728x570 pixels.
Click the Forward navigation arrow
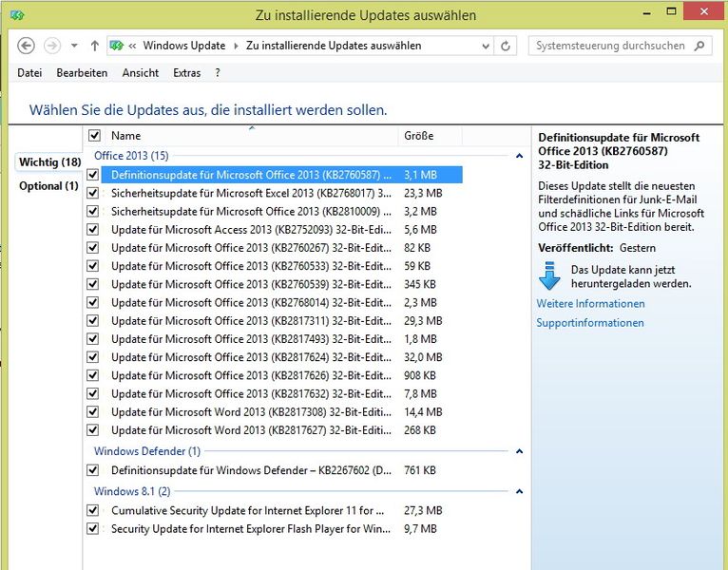click(x=52, y=46)
